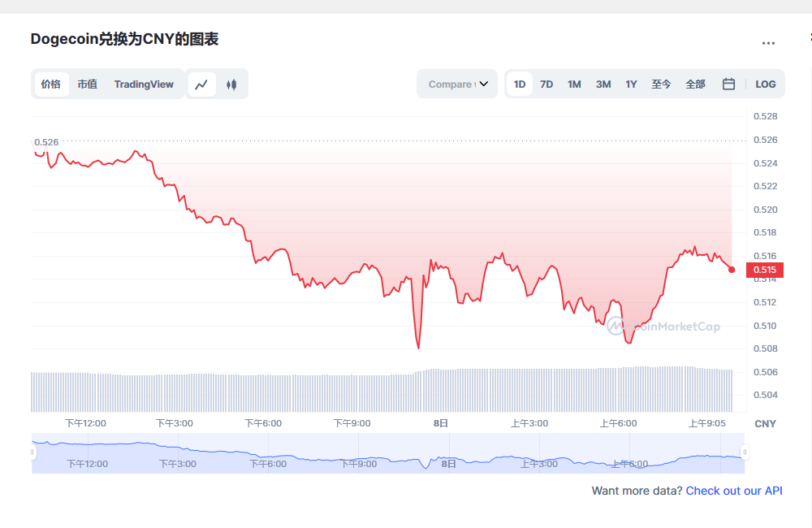Click the current price marker 0.515
The height and width of the screenshot is (528, 812).
(764, 270)
